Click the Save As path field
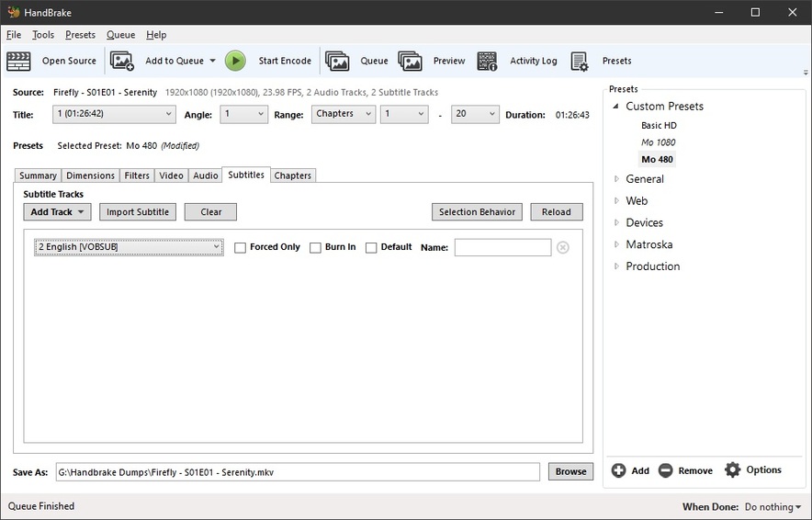Viewport: 812px width, 520px height. click(298, 472)
